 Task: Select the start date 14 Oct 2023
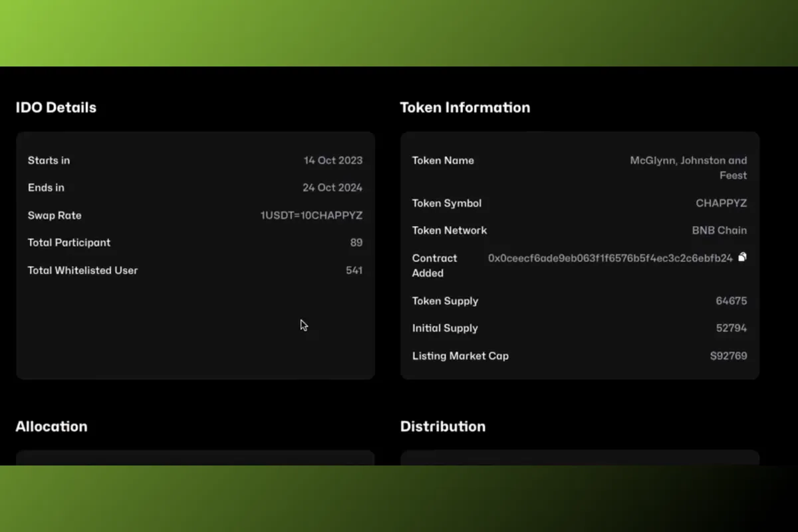[x=333, y=160]
